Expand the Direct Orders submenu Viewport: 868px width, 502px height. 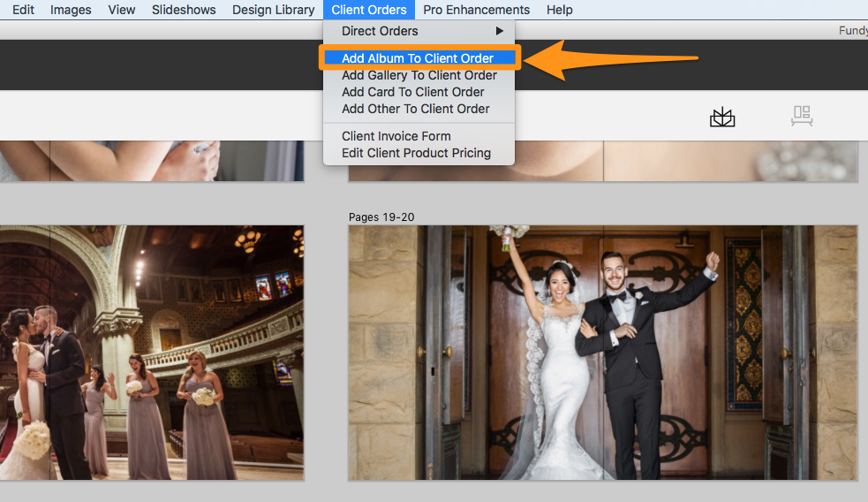click(x=419, y=31)
